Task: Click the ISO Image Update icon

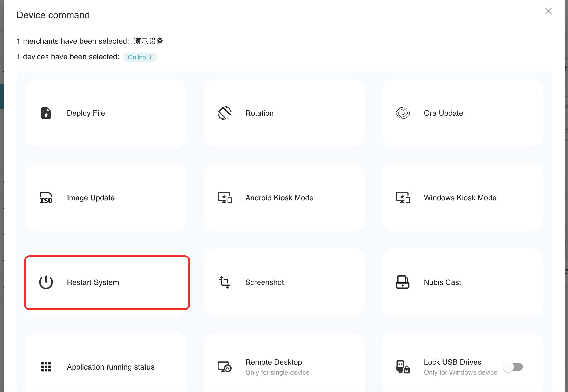Action: click(46, 198)
